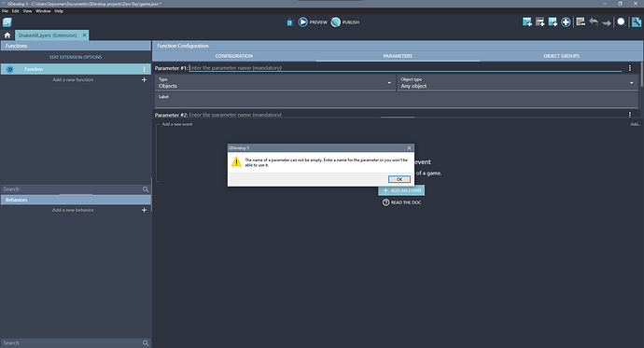644x348 pixels.
Task: Open the circular plus add-other-event icon
Action: tap(566, 22)
